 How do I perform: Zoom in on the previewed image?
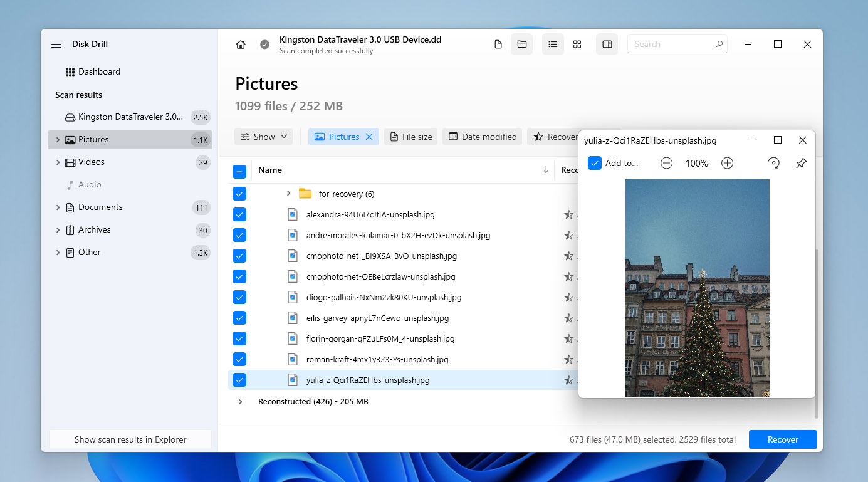coord(727,163)
